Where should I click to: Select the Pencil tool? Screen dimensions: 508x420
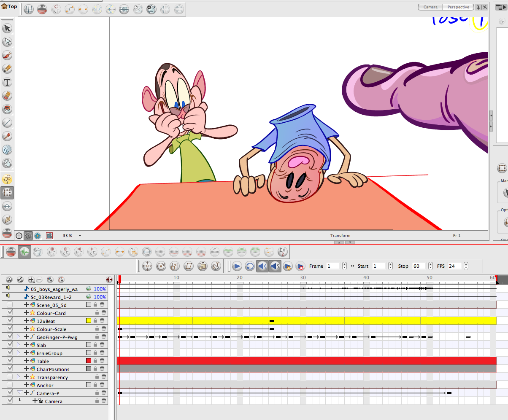pyautogui.click(x=7, y=69)
